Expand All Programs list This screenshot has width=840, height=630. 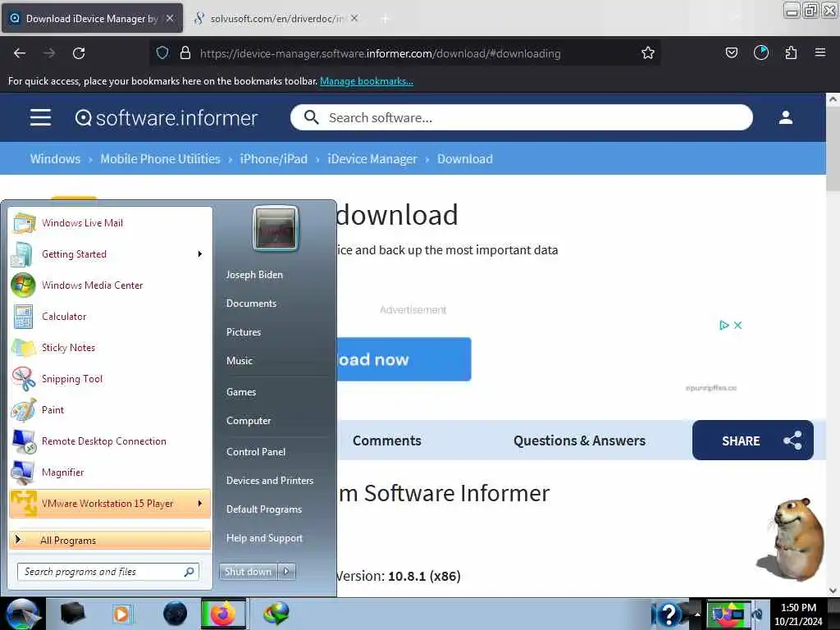(111, 540)
